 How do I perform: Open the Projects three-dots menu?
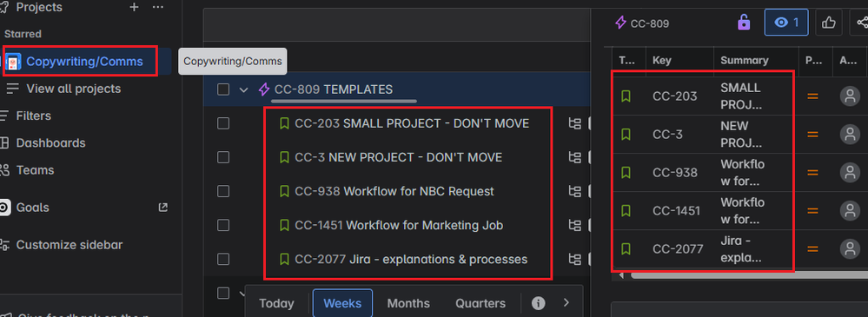click(158, 7)
